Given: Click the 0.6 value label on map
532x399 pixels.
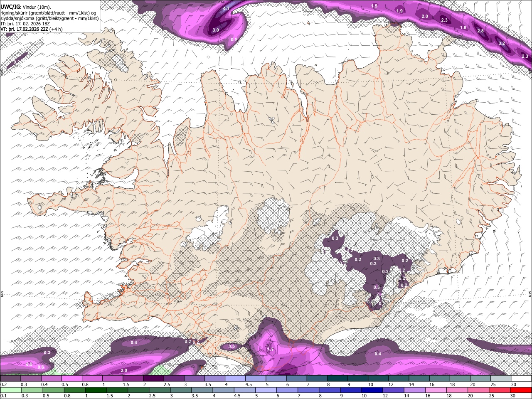Looking at the screenshot, I should (x=41, y=367).
